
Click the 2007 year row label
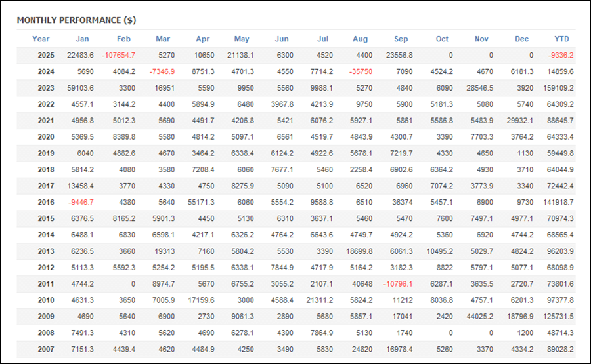46,350
